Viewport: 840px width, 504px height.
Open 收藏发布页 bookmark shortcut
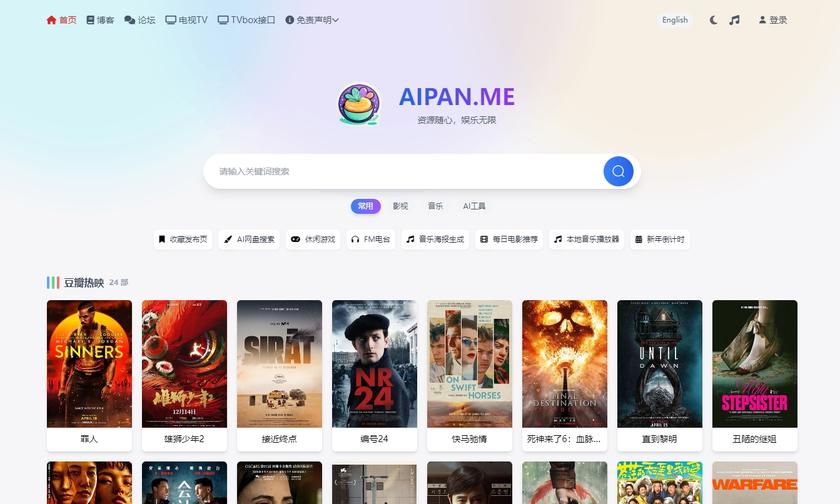tap(183, 239)
